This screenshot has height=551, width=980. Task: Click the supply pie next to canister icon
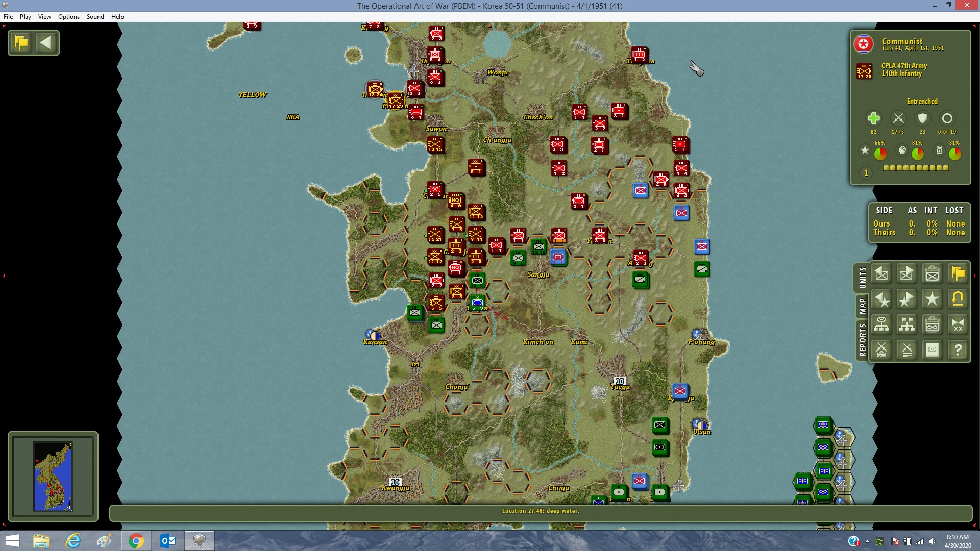954,154
